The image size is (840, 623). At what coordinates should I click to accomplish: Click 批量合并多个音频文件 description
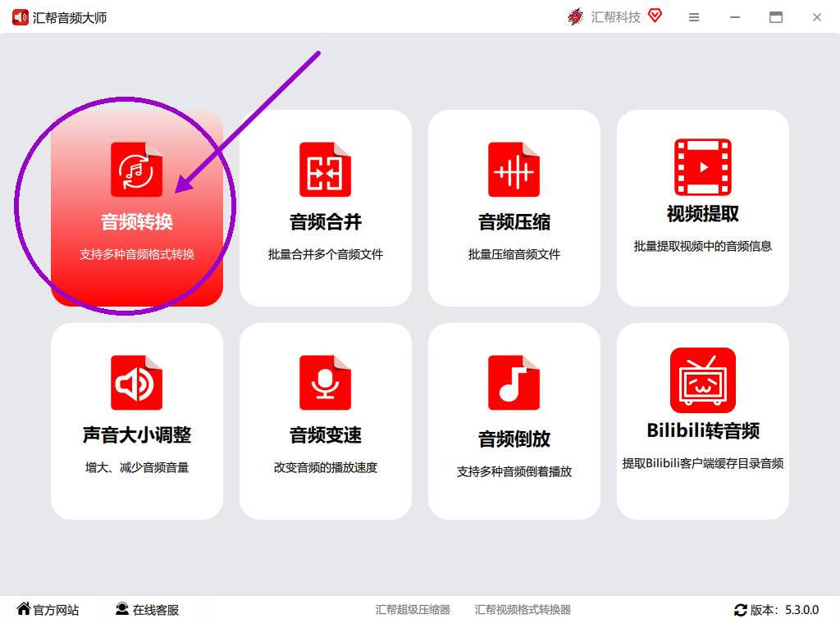pyautogui.click(x=325, y=254)
